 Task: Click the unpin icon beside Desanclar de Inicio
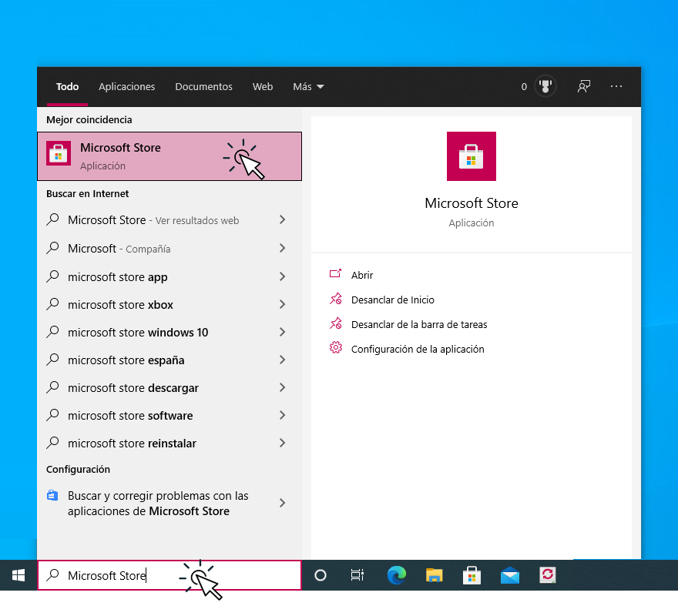click(x=336, y=299)
